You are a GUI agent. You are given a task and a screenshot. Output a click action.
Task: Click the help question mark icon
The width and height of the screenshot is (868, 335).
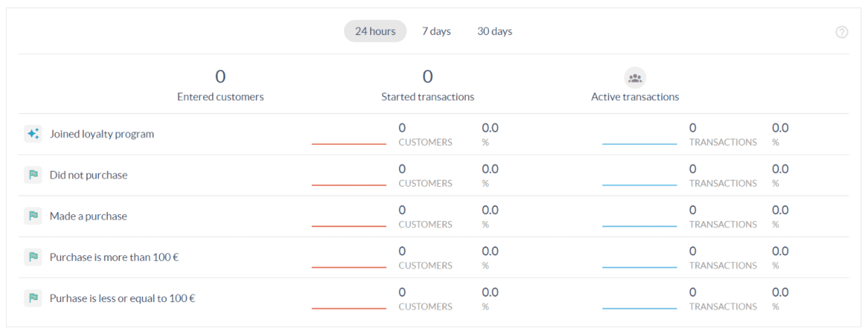coord(841,32)
